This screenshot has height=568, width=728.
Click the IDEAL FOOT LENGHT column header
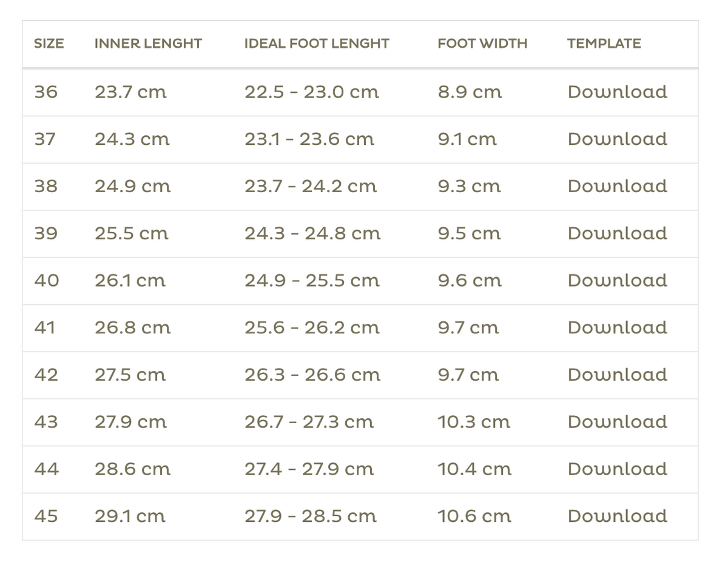317,44
